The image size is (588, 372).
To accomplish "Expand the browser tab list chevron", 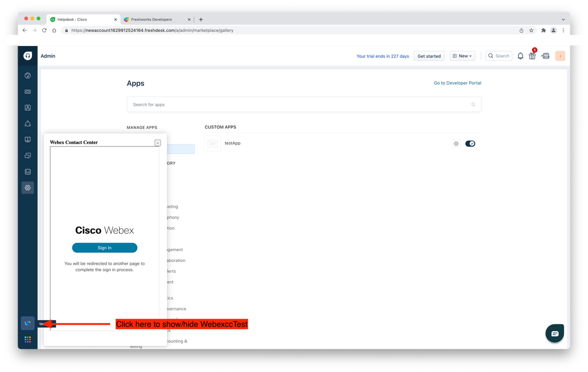I will [x=563, y=20].
